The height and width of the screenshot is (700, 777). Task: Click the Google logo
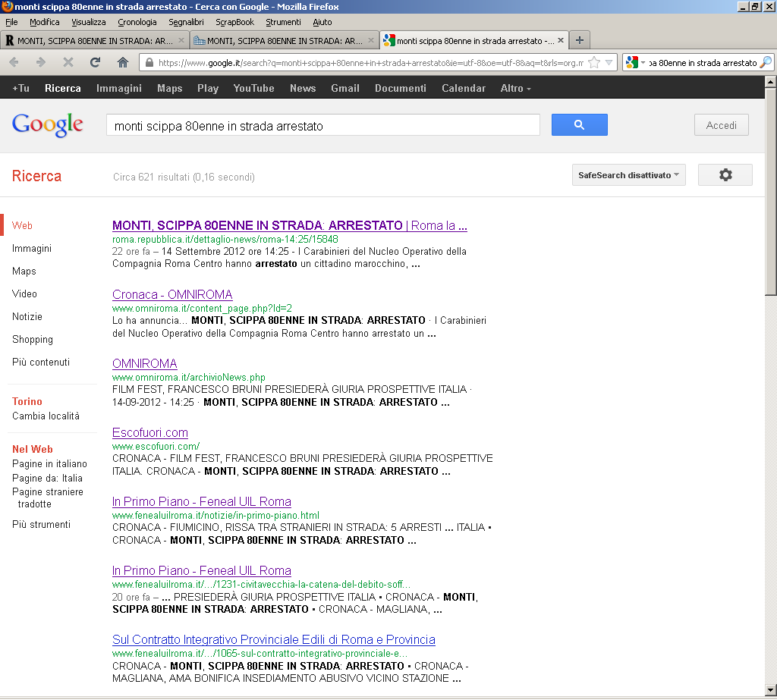click(x=48, y=125)
